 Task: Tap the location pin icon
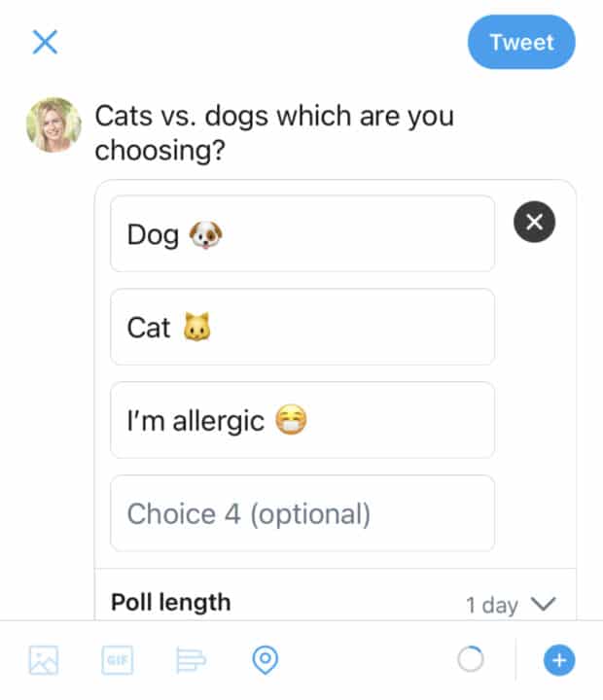(264, 661)
